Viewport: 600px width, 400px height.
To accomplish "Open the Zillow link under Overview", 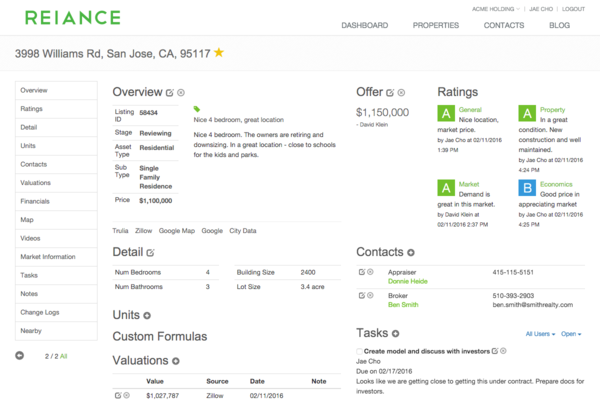I will 144,230.
